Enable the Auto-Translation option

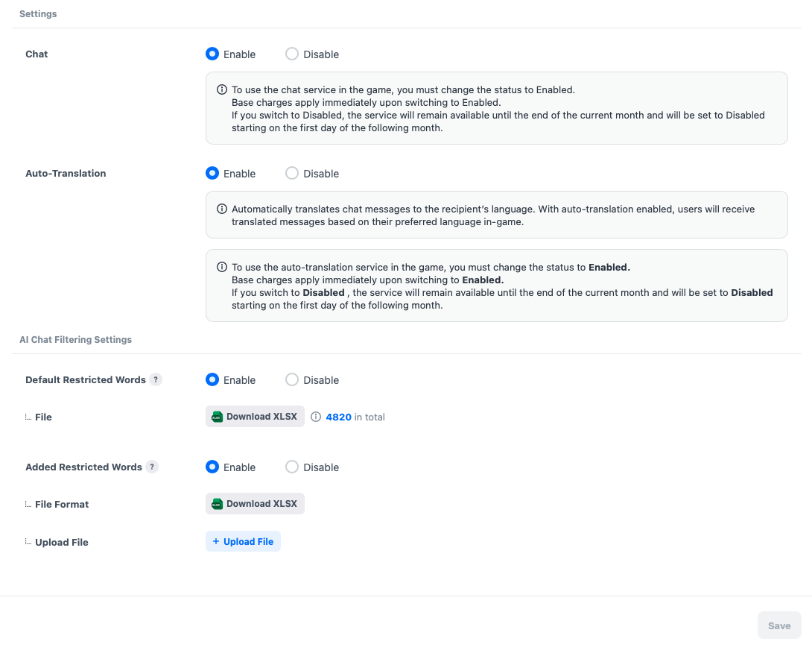(x=212, y=174)
